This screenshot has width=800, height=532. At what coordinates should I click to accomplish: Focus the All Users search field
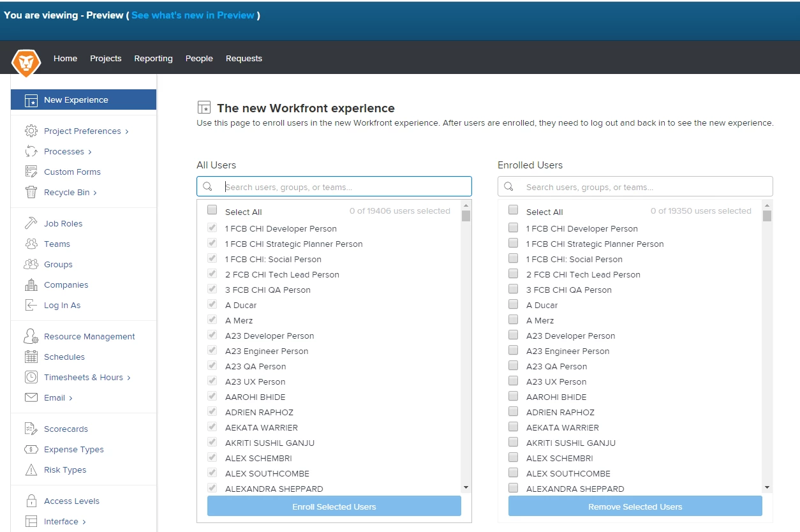pyautogui.click(x=334, y=186)
